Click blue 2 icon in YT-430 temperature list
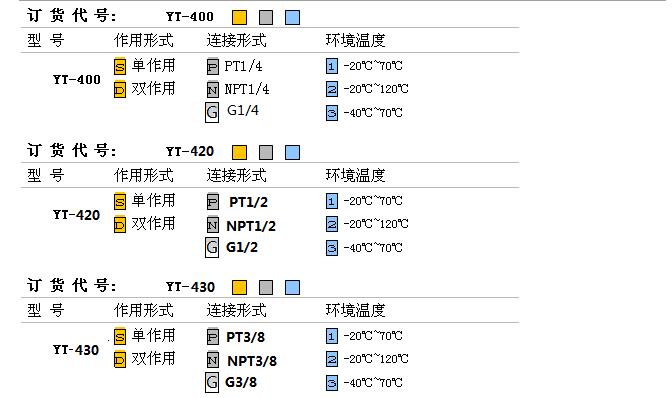 tap(332, 359)
